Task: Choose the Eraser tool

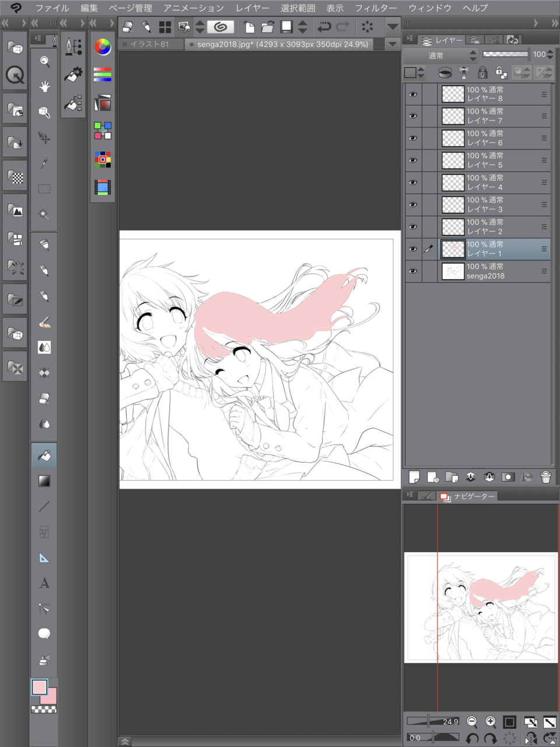Action: (x=44, y=399)
